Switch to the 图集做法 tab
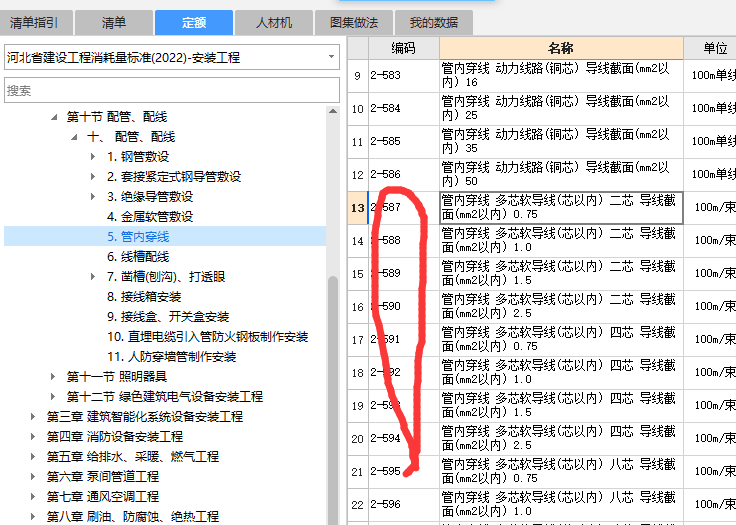The width and height of the screenshot is (736, 525). (x=354, y=23)
